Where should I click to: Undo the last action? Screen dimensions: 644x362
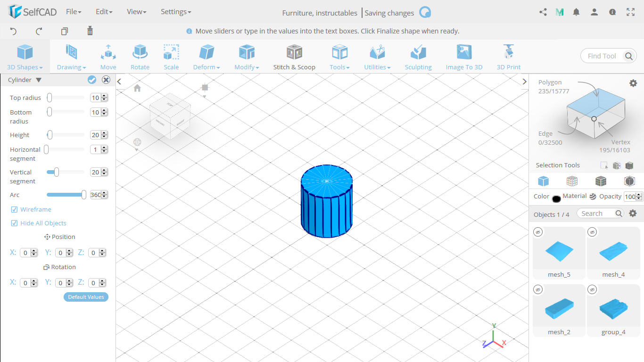(13, 31)
